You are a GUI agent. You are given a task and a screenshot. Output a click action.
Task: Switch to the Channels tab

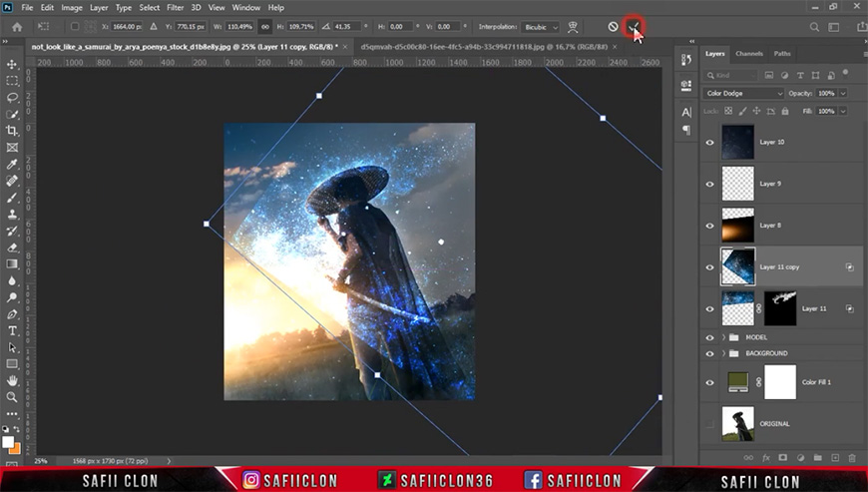point(749,54)
